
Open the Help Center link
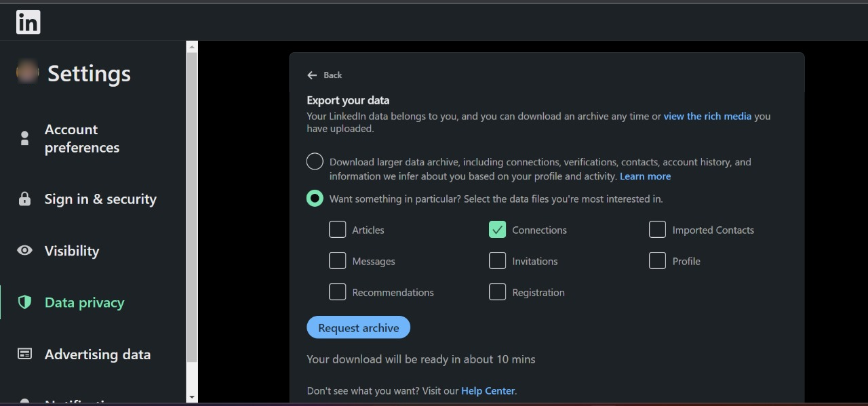[x=488, y=391]
